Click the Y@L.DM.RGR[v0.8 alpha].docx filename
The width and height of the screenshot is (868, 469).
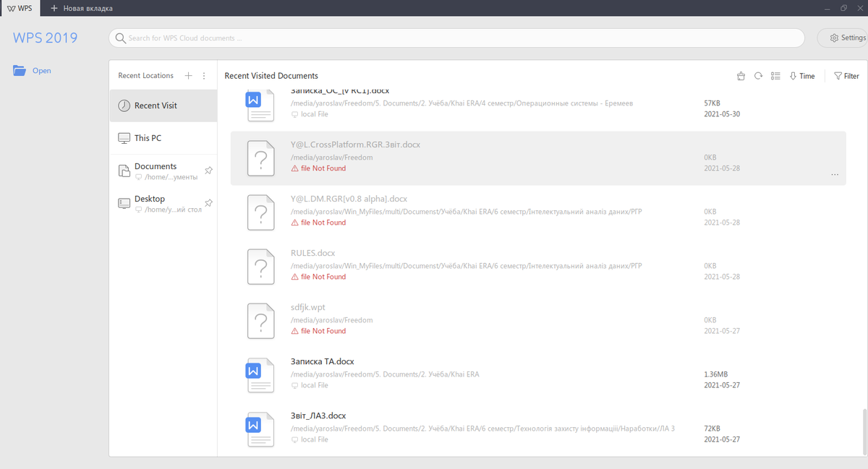(349, 199)
